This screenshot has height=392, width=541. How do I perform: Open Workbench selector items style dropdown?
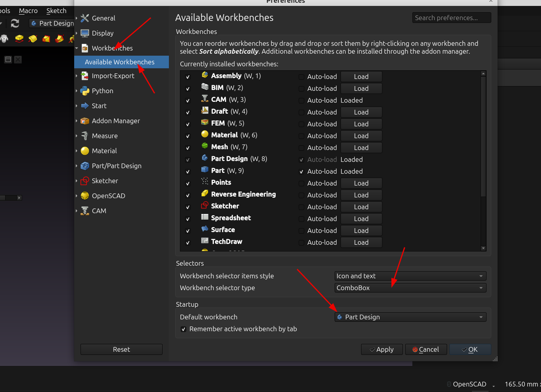click(410, 276)
